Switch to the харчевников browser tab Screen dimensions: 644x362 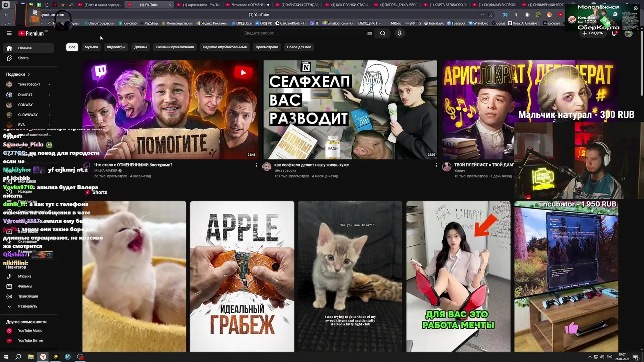point(198,5)
